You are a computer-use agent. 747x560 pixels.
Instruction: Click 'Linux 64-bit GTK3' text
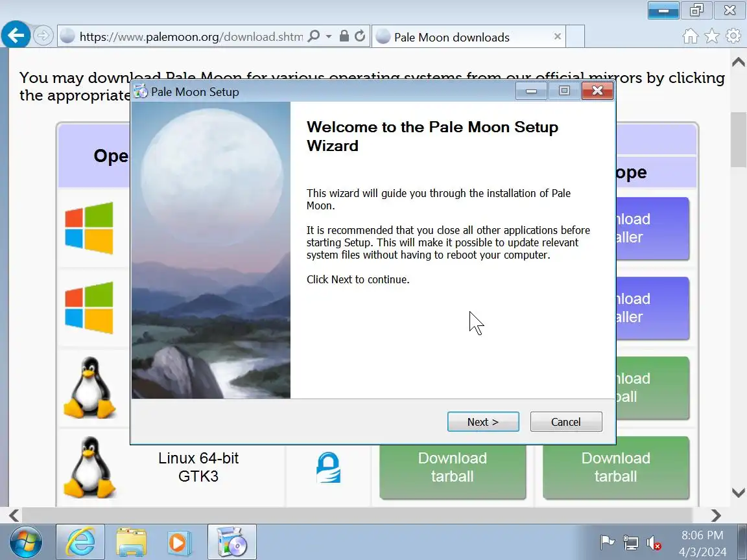tap(198, 467)
